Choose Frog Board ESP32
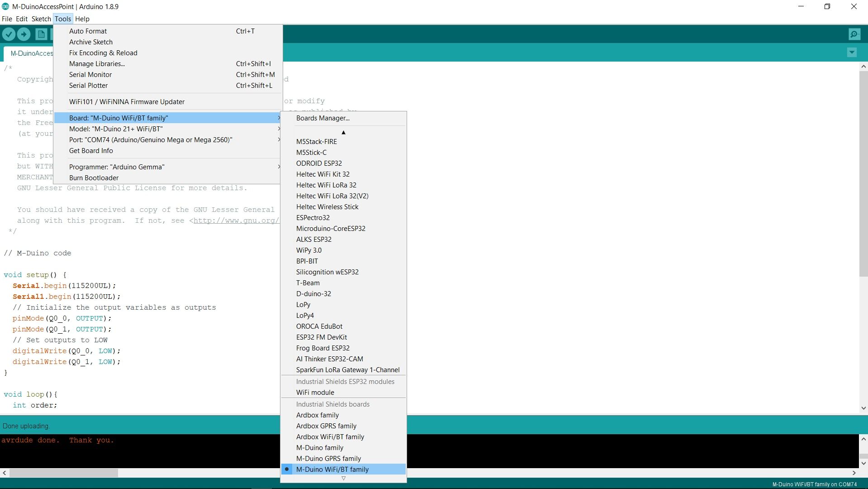868x489 pixels. tap(343, 348)
